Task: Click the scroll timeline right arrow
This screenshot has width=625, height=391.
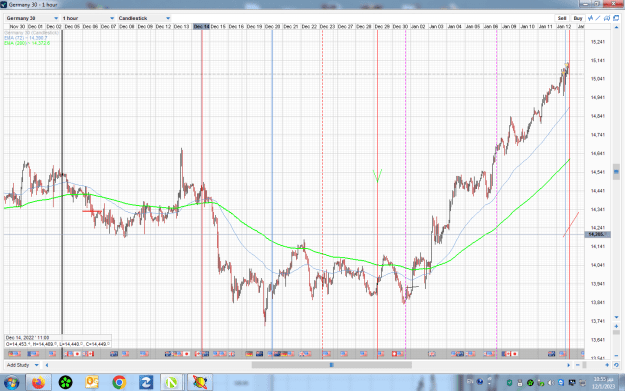Action: coord(569,365)
